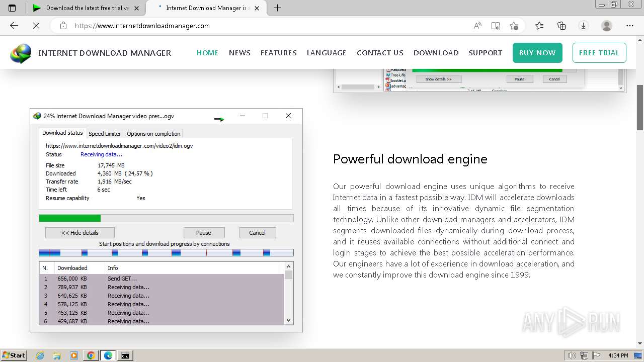Open a new tab with the plus icon

(277, 8)
